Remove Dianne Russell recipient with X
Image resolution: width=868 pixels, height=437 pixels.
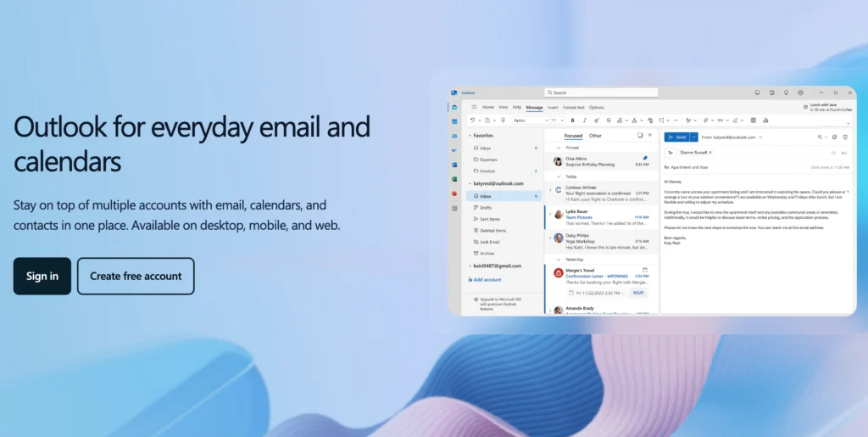click(x=710, y=152)
